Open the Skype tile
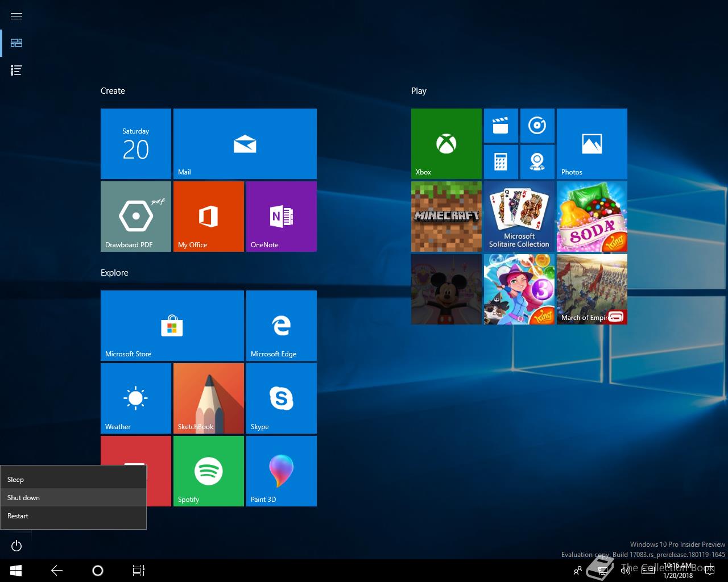 [282, 398]
